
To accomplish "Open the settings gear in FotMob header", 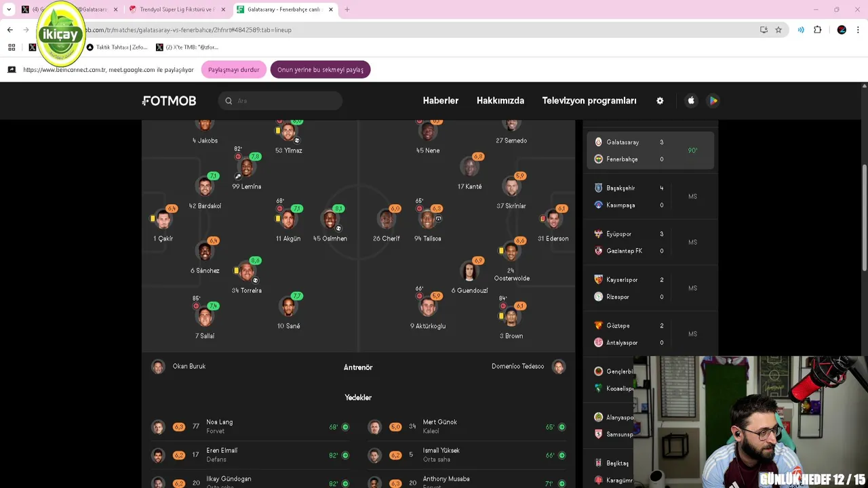I will 660,100.
